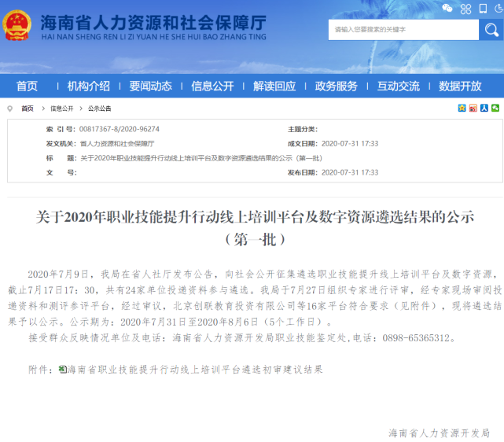Click the 成文日期 value 2020-07-31 17:33

[350, 144]
